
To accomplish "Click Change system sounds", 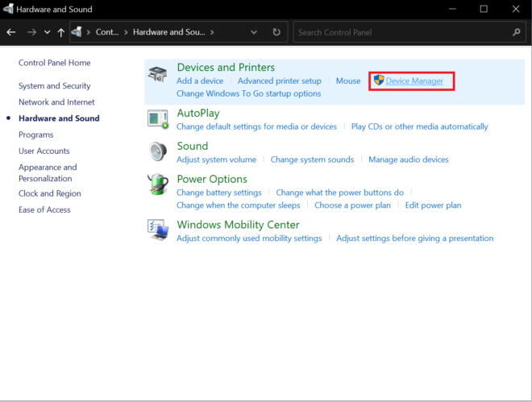I will 312,160.
